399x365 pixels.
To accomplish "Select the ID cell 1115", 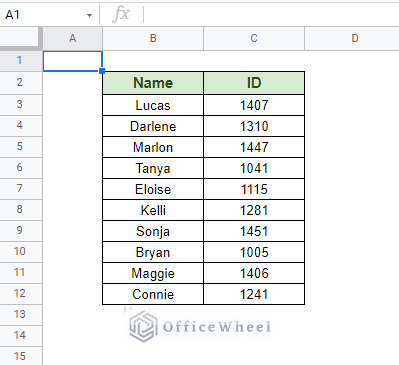I will click(254, 189).
